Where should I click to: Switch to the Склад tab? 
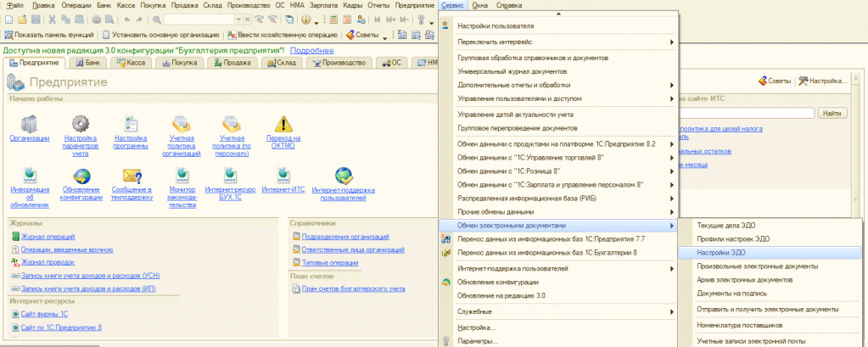tap(281, 63)
